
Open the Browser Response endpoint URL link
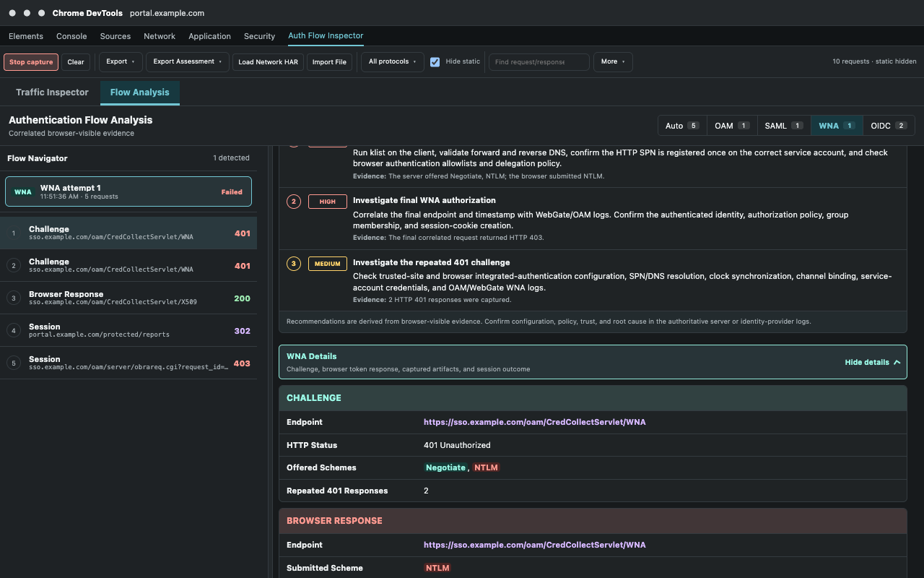click(535, 545)
